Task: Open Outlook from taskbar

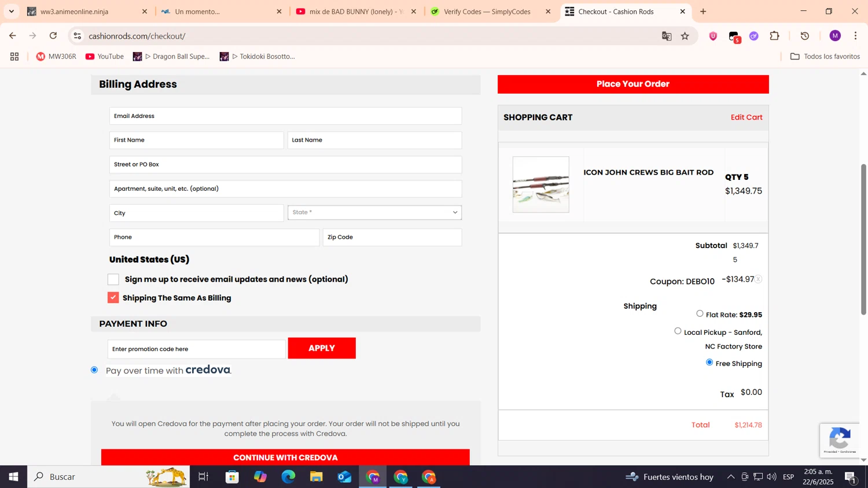Action: [x=344, y=476]
